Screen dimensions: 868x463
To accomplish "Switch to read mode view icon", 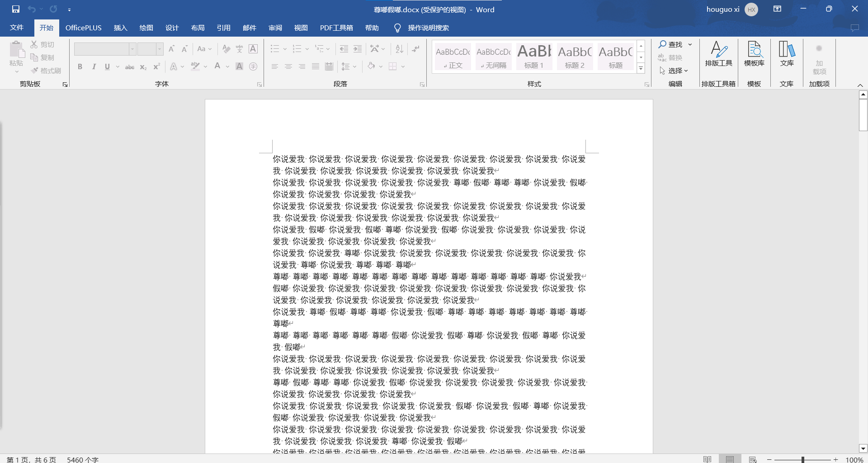I will click(x=708, y=459).
